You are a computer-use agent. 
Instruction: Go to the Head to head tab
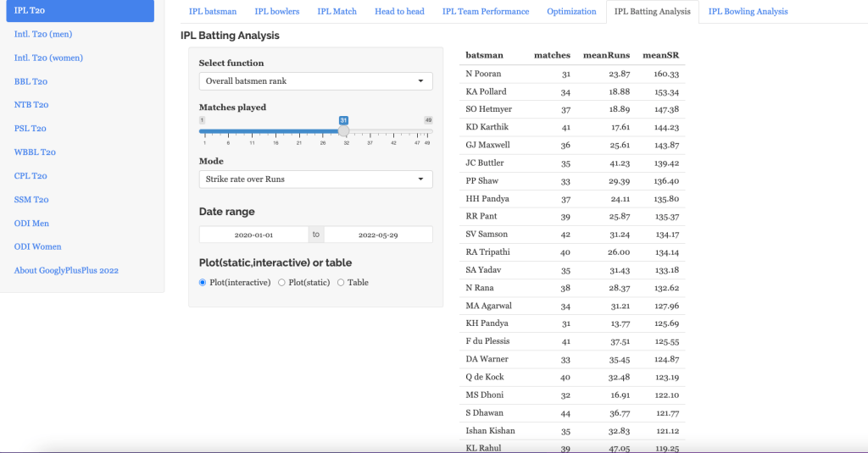tap(399, 12)
